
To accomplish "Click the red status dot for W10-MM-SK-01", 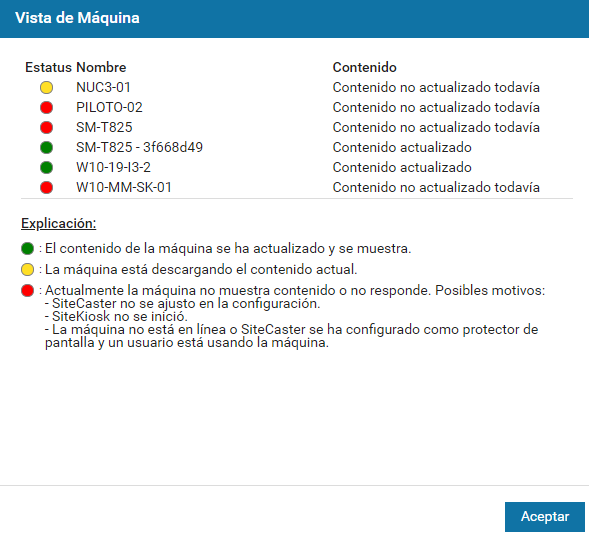I will 46,187.
